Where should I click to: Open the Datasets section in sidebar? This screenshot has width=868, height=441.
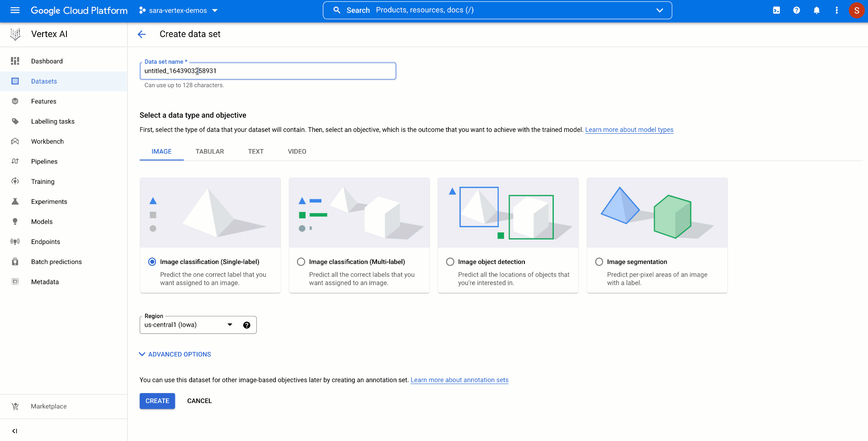(44, 81)
